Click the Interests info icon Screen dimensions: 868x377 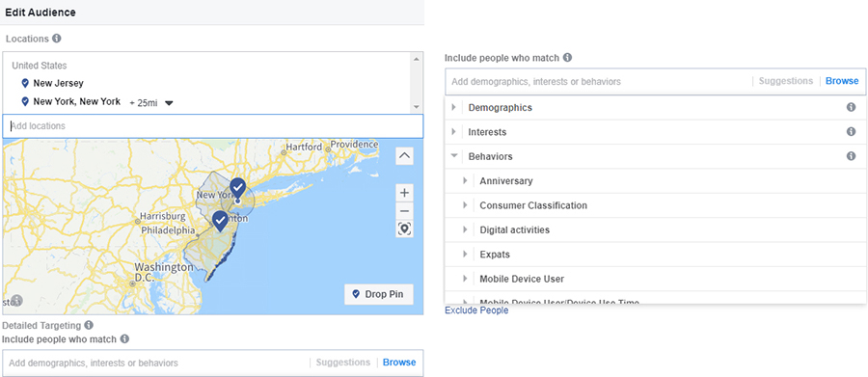pyautogui.click(x=852, y=132)
